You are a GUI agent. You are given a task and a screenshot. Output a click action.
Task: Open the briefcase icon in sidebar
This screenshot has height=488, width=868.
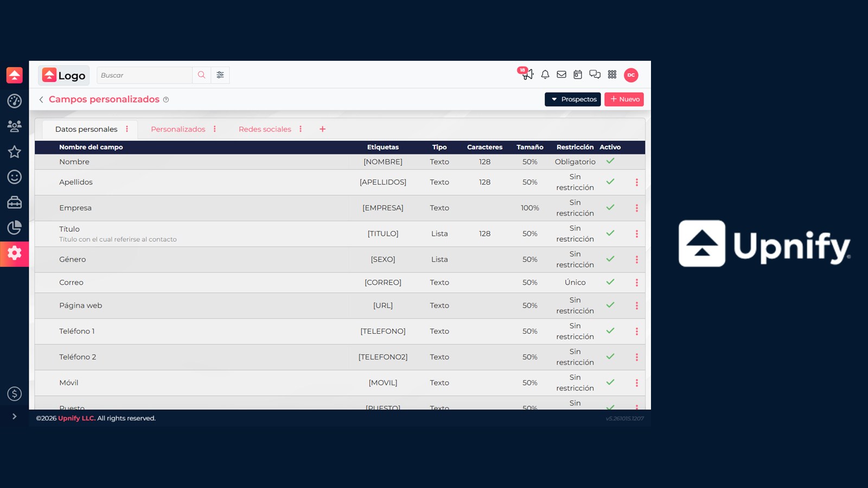15,202
